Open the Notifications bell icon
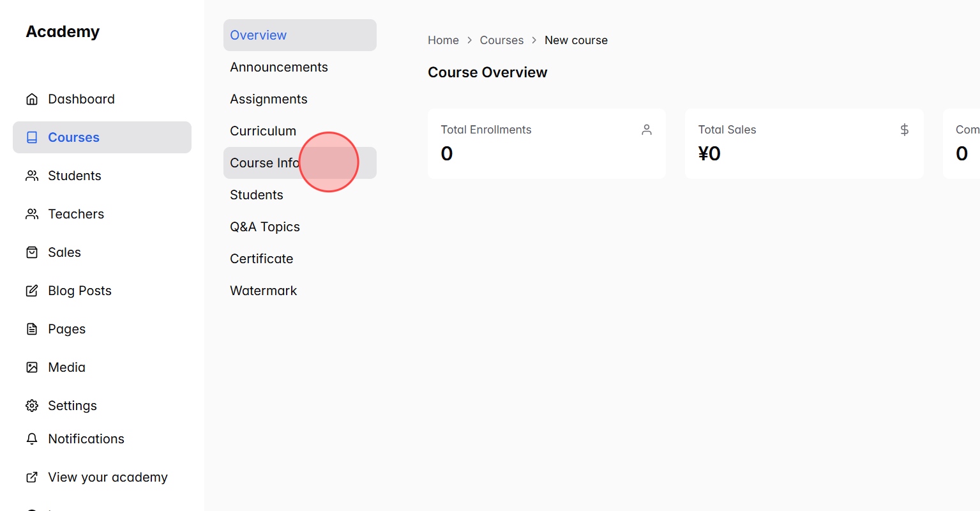The image size is (980, 511). 32,438
